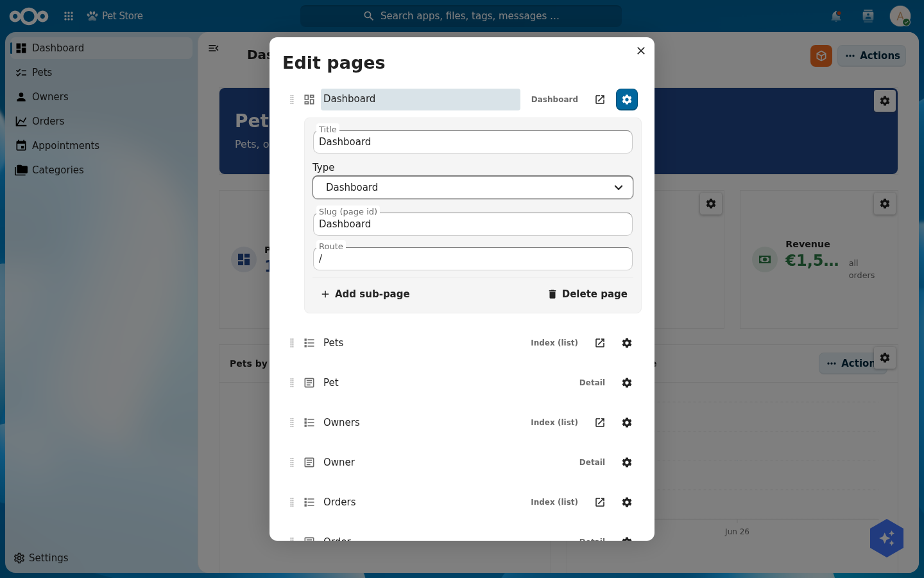Click Detail label on Owner row
This screenshot has width=924, height=578.
(x=592, y=462)
